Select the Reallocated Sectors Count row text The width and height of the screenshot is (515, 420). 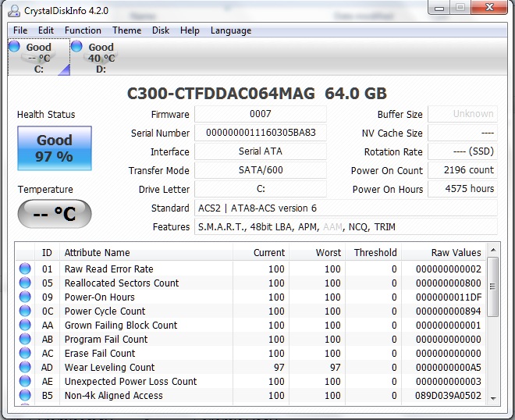tap(122, 283)
